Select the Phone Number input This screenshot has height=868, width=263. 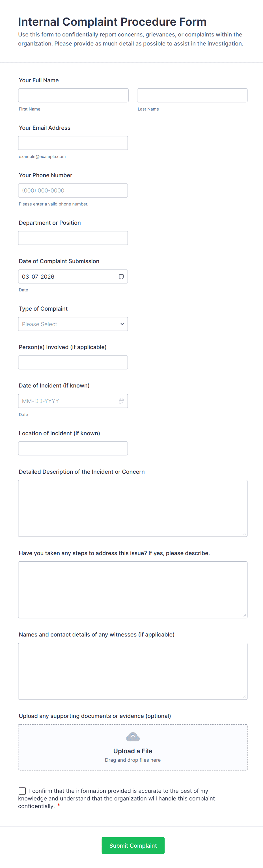(x=73, y=191)
